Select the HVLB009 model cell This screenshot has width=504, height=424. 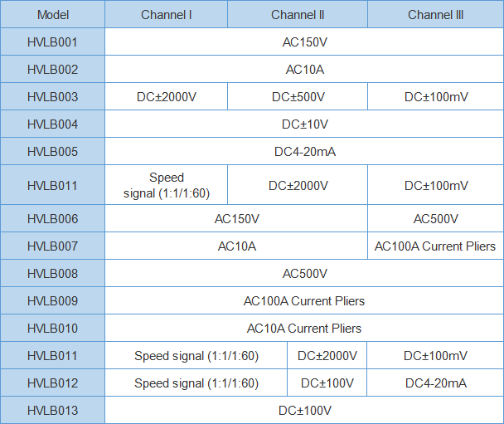tap(52, 301)
